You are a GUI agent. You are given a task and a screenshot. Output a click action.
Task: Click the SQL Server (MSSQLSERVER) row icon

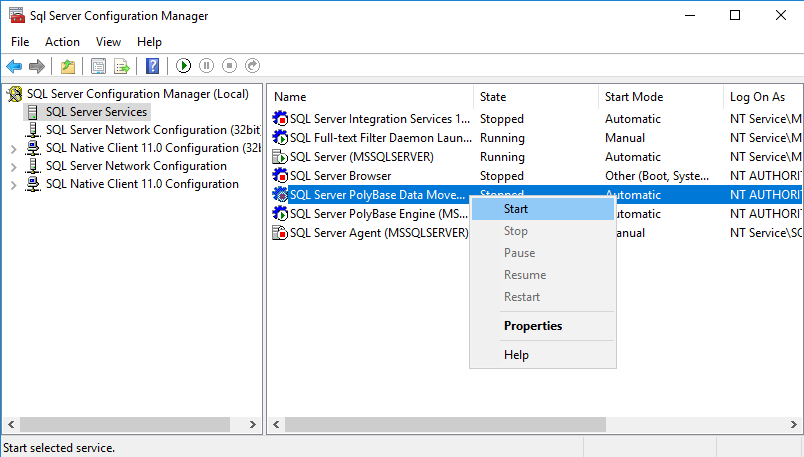280,156
